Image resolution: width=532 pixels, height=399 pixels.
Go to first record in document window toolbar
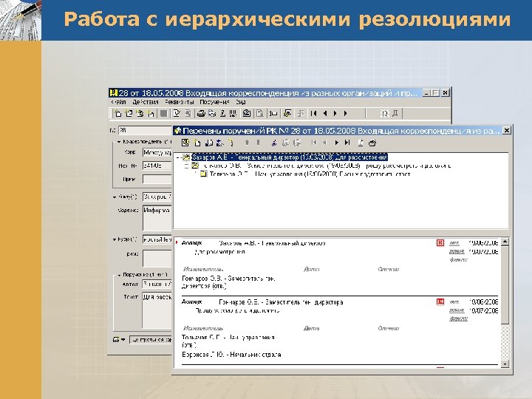coord(314,113)
